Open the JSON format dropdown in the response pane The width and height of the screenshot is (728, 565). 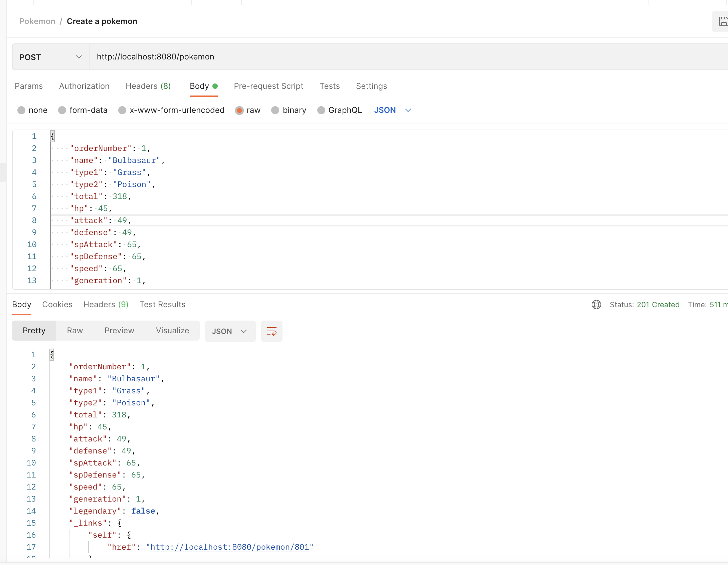pyautogui.click(x=230, y=331)
